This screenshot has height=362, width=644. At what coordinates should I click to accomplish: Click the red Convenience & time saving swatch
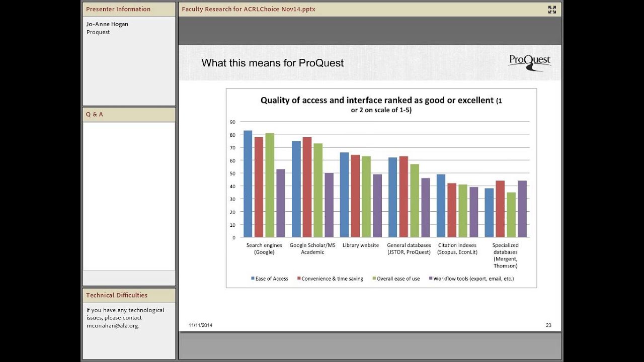[x=299, y=279]
